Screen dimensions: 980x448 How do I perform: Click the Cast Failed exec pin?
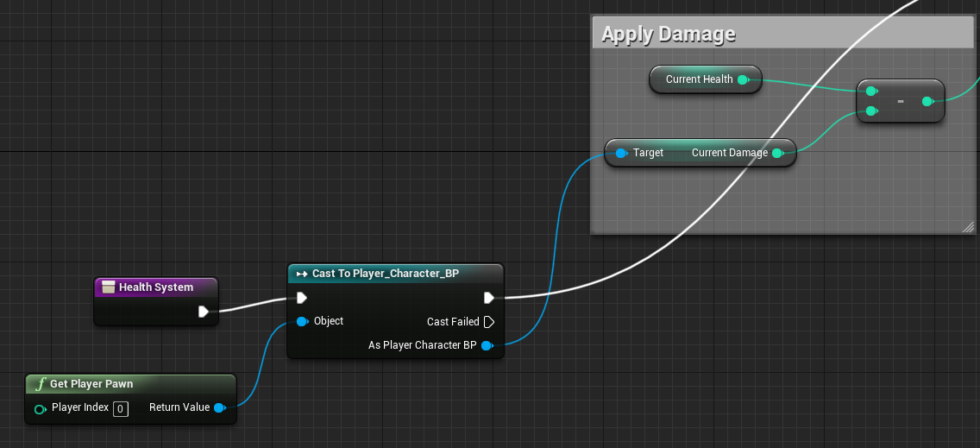489,322
